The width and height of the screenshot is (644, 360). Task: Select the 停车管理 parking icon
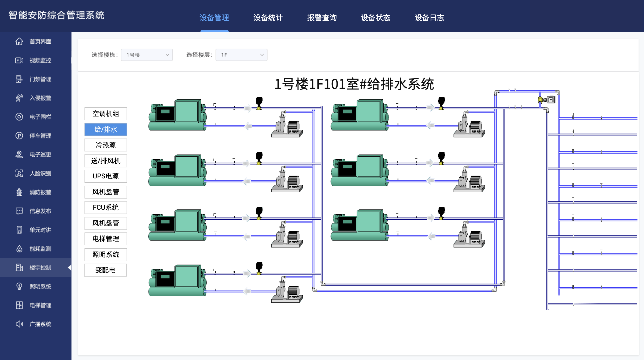(x=19, y=136)
